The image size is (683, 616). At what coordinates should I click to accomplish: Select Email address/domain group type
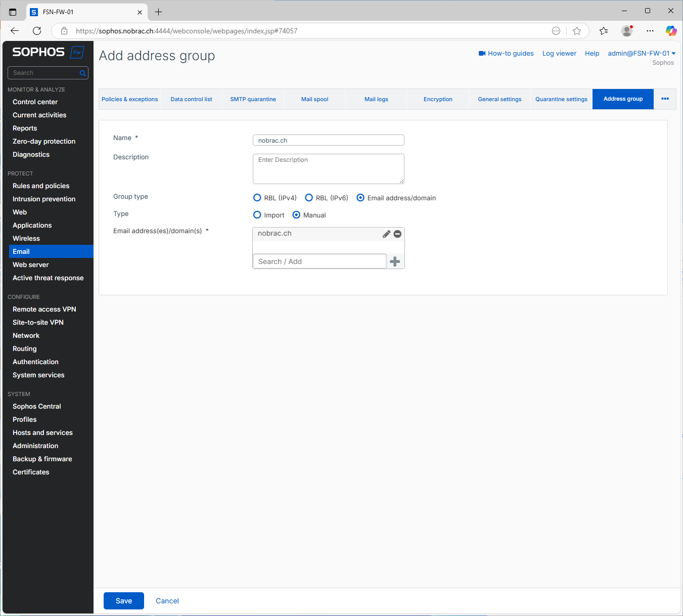click(x=360, y=198)
